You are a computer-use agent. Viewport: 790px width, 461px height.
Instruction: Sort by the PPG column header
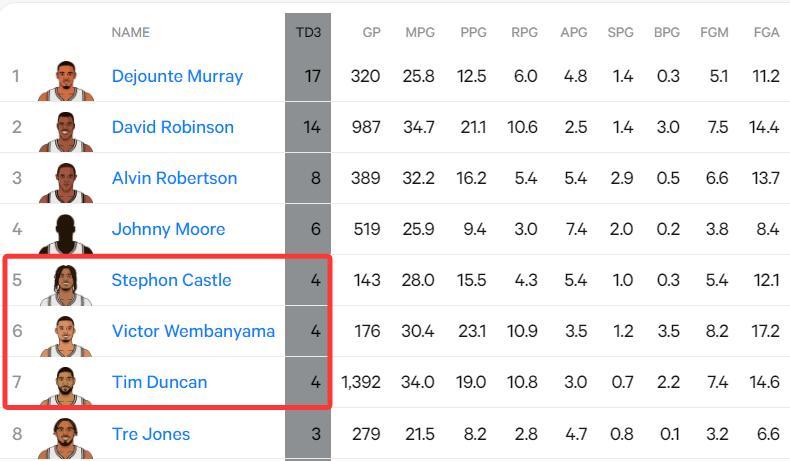point(473,32)
